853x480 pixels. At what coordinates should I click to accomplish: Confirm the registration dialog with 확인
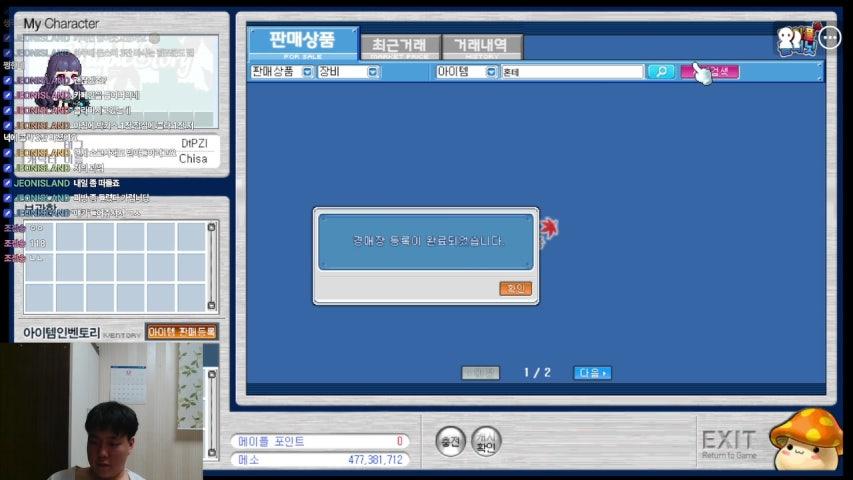coord(515,288)
